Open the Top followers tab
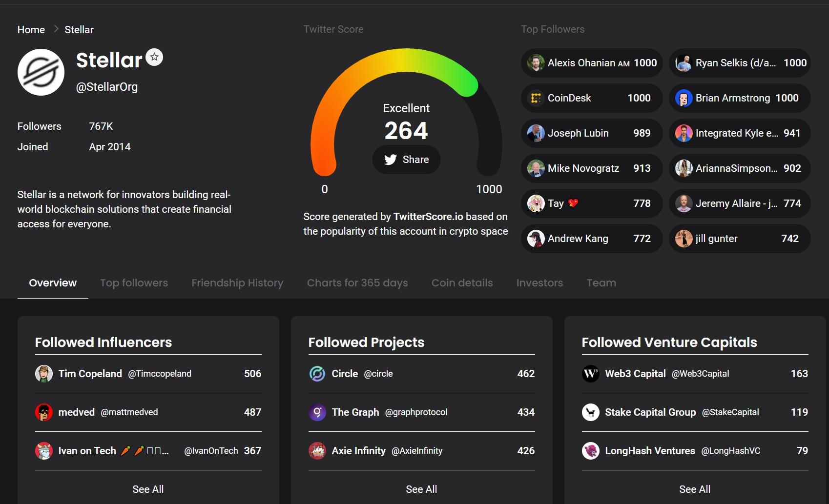The image size is (829, 504). [134, 283]
